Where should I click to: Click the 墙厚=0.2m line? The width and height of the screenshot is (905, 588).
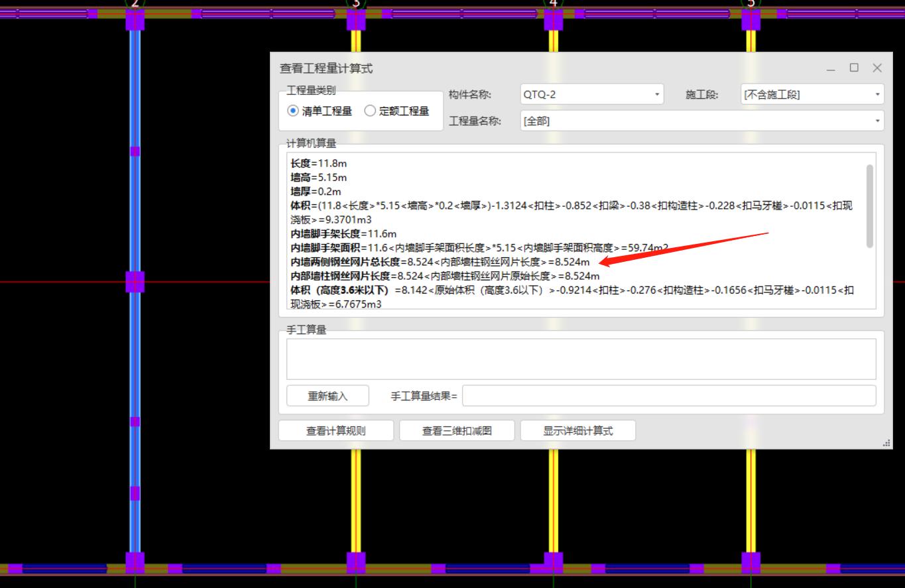click(x=316, y=192)
